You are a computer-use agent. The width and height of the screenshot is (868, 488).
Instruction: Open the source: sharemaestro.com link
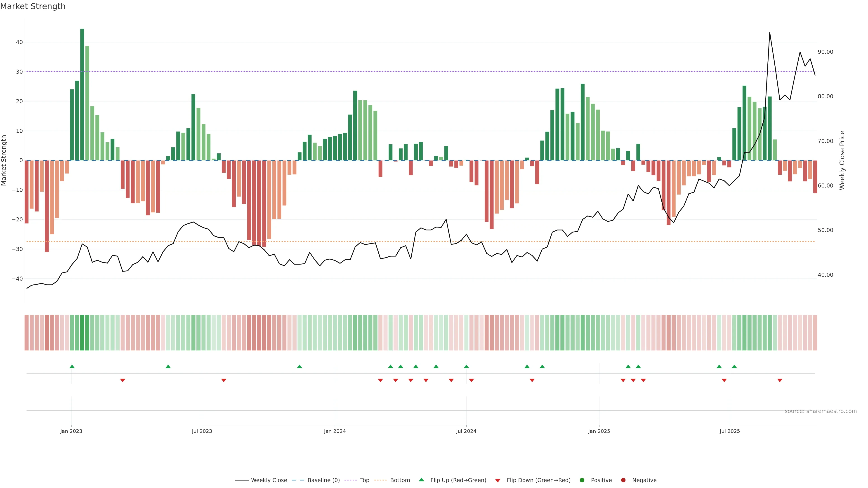821,411
